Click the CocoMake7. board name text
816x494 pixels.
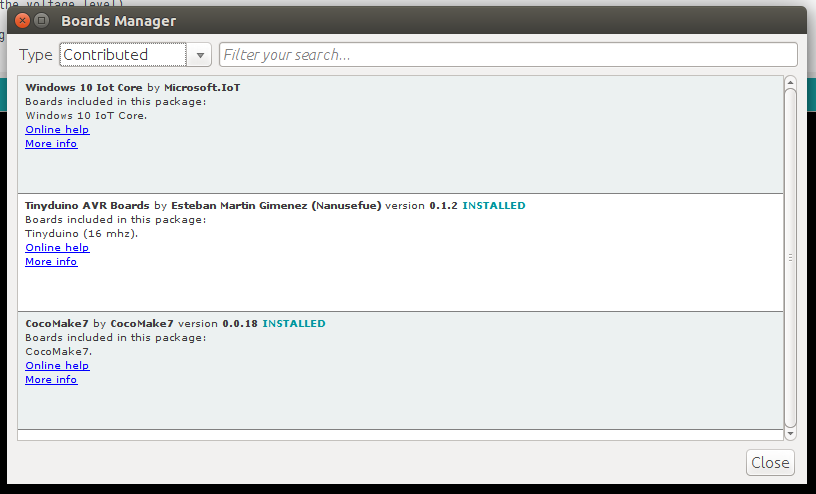pos(59,352)
